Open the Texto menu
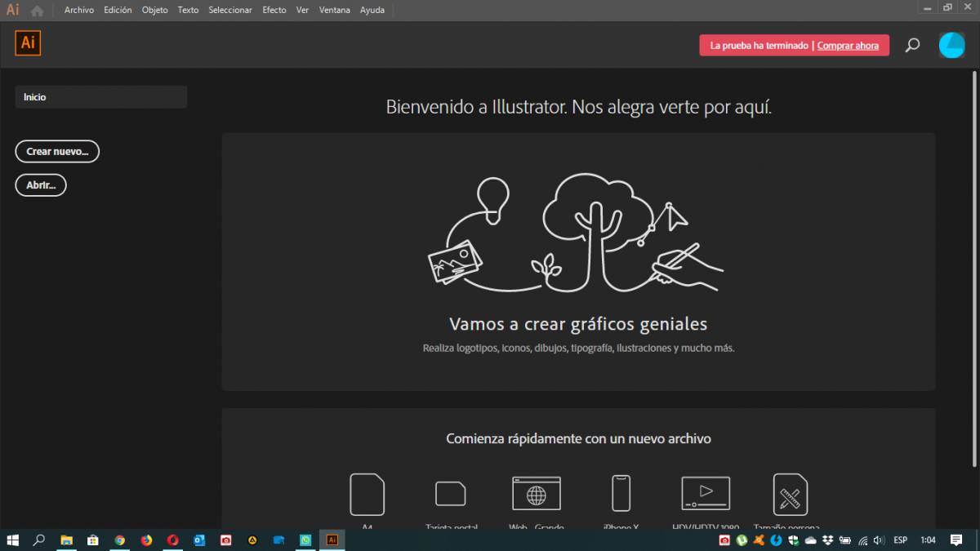The width and height of the screenshot is (980, 551). click(188, 11)
